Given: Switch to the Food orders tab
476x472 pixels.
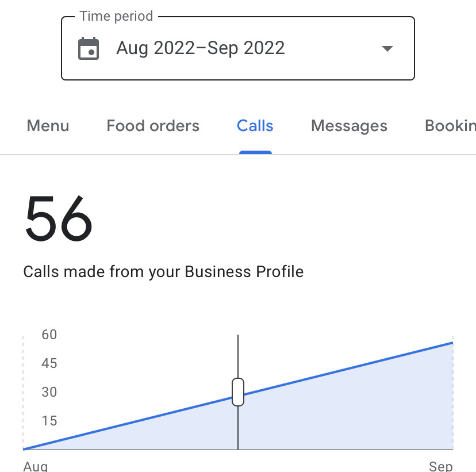Looking at the screenshot, I should pos(153,126).
